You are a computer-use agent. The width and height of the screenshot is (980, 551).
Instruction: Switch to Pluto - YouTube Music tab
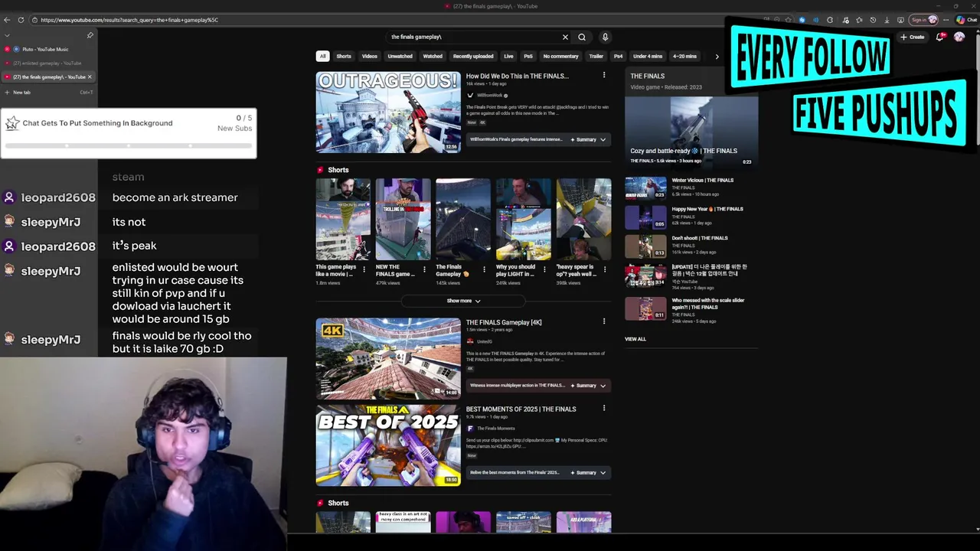[x=48, y=49]
